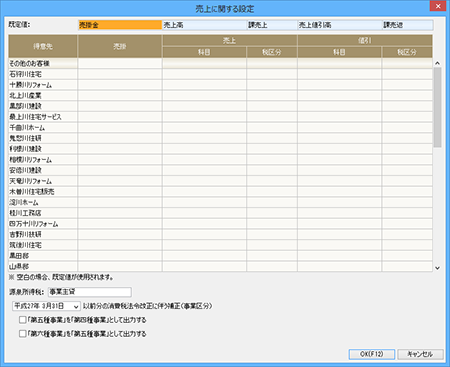Select the default 課売返 field
Screen dimensions: 450x367
click(408, 25)
